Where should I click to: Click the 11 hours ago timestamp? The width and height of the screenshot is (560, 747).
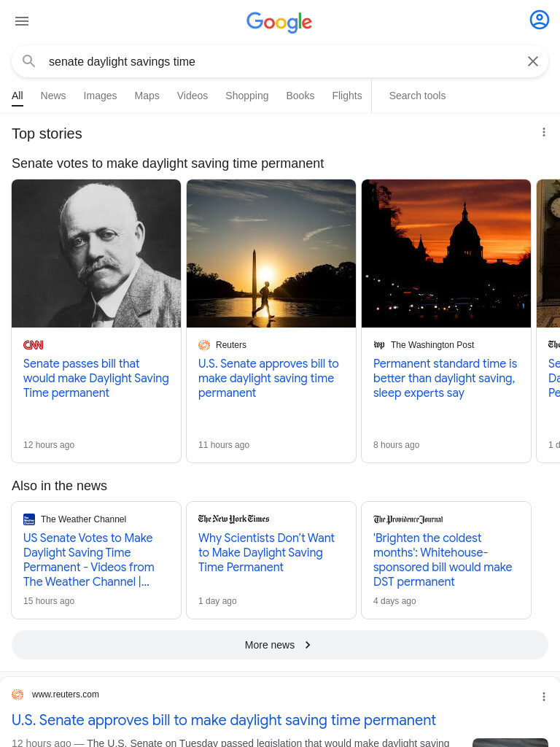[224, 445]
